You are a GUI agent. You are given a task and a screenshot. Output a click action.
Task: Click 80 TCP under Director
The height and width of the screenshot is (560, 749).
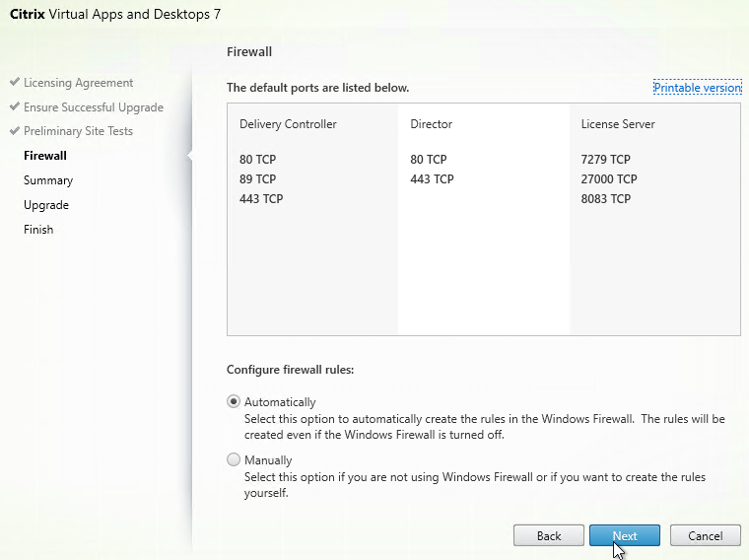point(429,159)
